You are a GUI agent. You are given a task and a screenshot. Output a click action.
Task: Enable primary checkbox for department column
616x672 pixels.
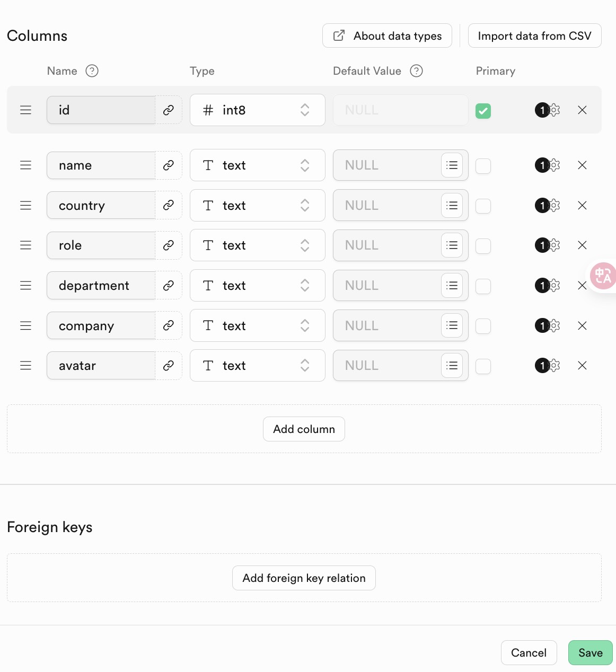click(x=483, y=286)
